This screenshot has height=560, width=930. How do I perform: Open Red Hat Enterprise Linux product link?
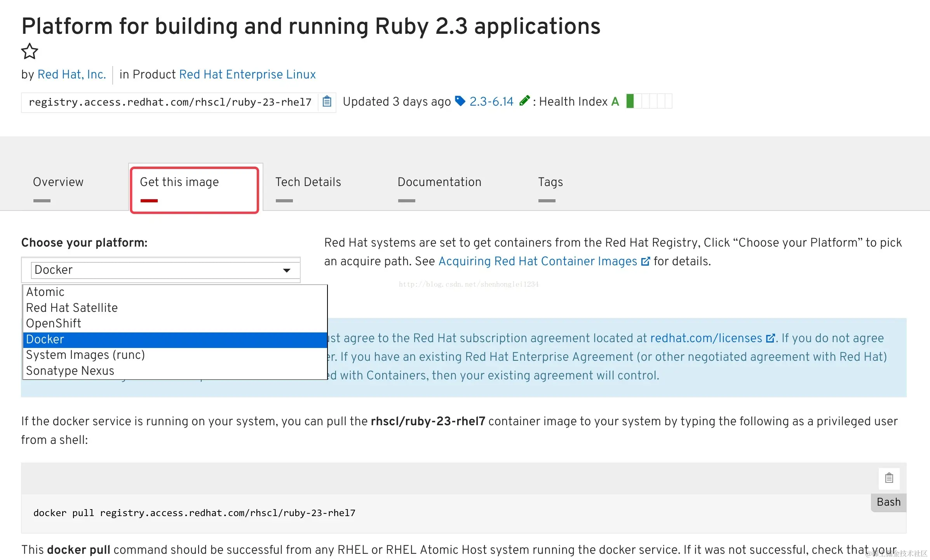coord(247,75)
